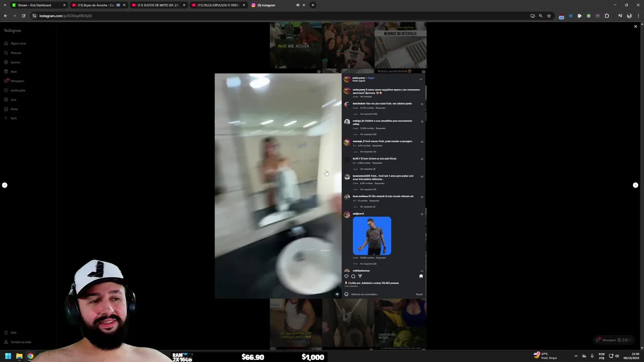This screenshot has width=644, height=362.
Task: Open Reels in Instagram sidebar
Action: (x=11, y=71)
